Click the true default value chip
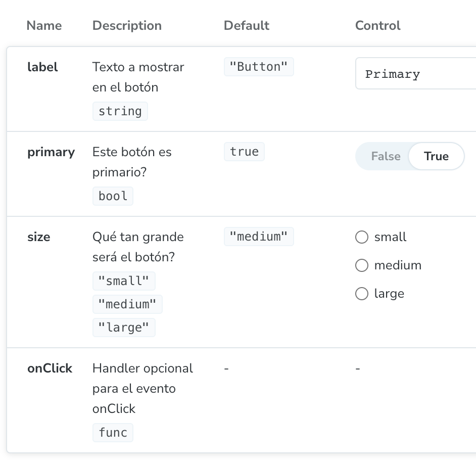The width and height of the screenshot is (476, 465). click(244, 152)
